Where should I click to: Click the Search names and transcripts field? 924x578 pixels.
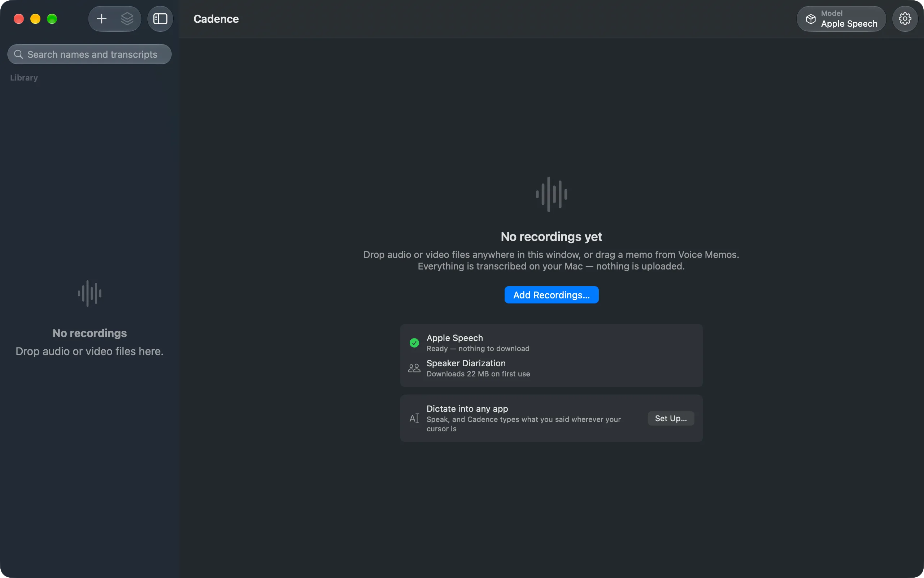(90, 54)
